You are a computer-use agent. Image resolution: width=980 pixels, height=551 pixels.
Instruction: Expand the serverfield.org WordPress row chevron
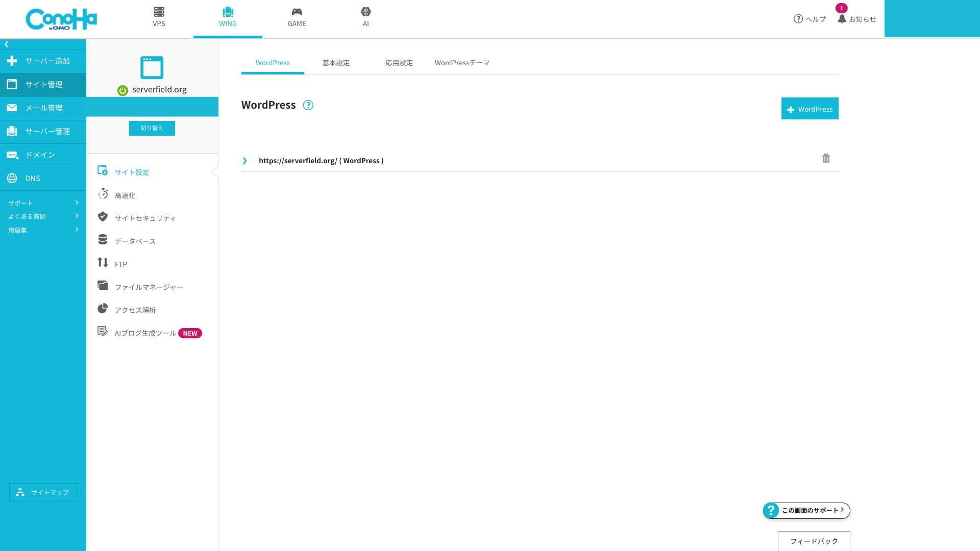[244, 161]
